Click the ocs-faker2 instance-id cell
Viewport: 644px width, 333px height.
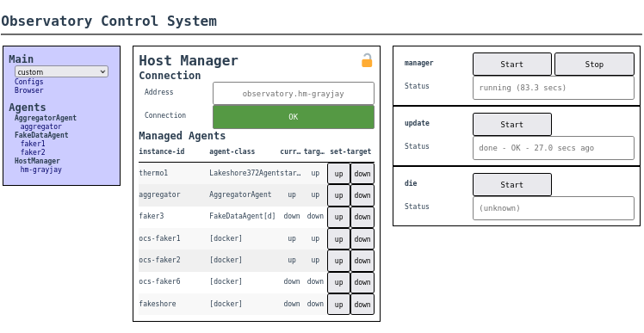click(159, 260)
